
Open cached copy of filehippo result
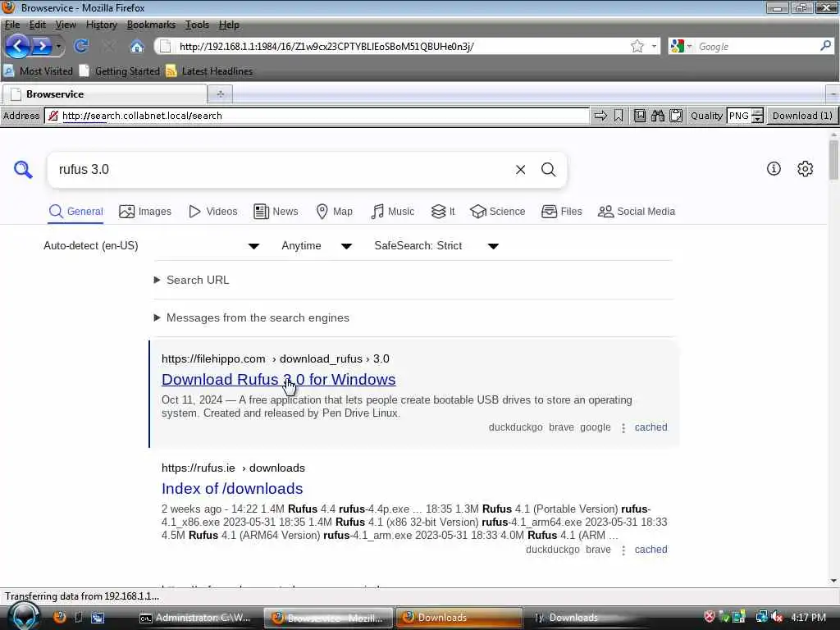(651, 427)
